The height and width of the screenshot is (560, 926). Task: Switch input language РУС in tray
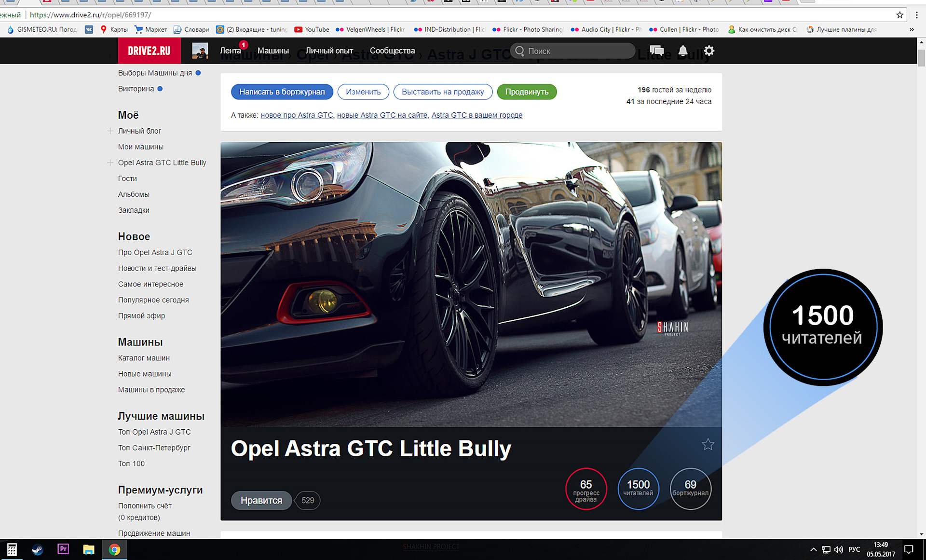point(854,549)
